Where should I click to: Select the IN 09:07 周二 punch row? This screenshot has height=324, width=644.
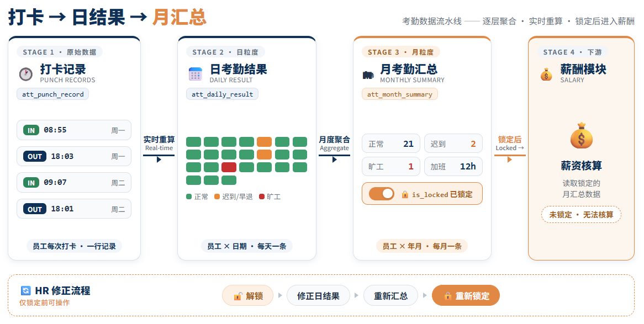click(74, 183)
